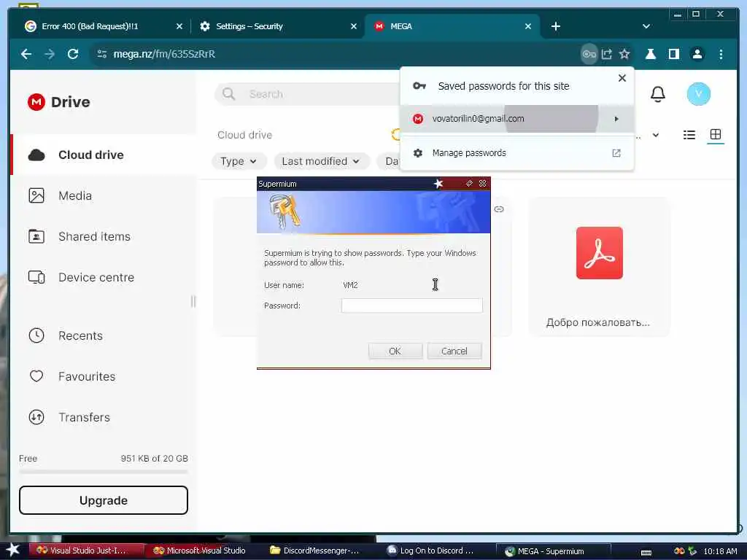
Task: Click the 951 KB of 20 GB storage text
Action: (155, 459)
